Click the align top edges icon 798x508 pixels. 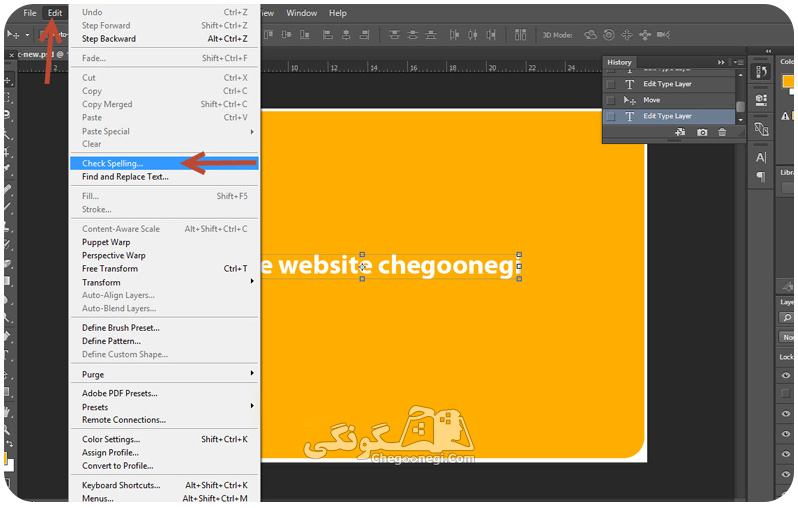[x=269, y=35]
